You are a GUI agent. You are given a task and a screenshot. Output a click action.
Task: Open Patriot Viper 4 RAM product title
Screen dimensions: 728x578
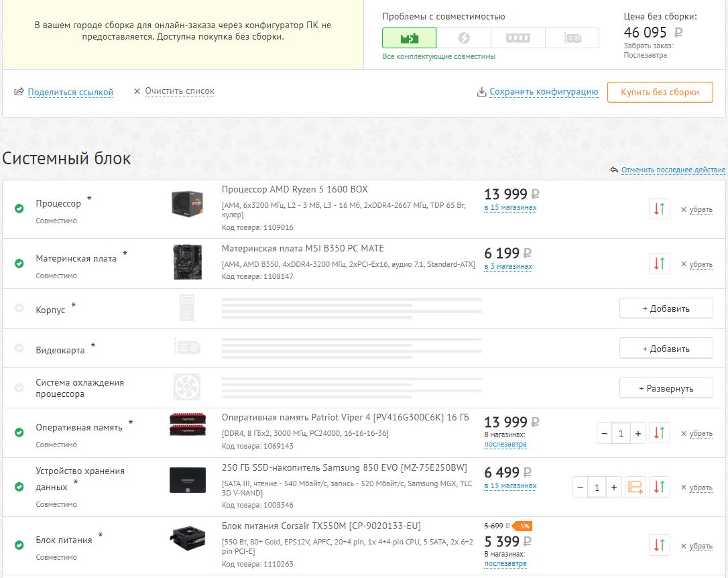coord(345,417)
